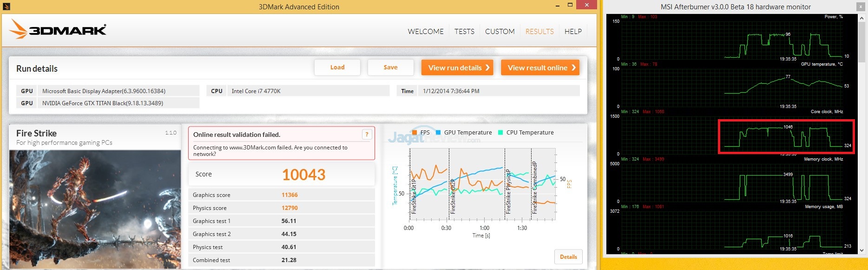Close the MSI Afterburner hardware monitor window
Viewport: 868px width, 270px height.
pos(862,7)
